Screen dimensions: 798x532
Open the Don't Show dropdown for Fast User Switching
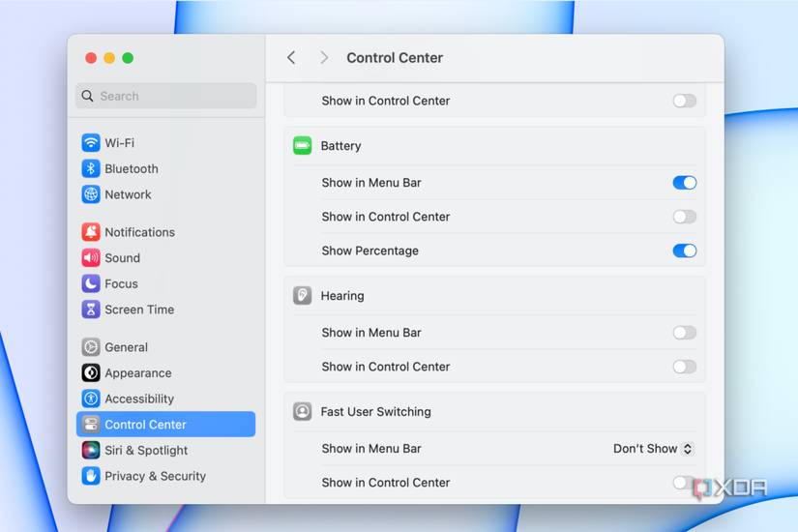pyautogui.click(x=654, y=449)
